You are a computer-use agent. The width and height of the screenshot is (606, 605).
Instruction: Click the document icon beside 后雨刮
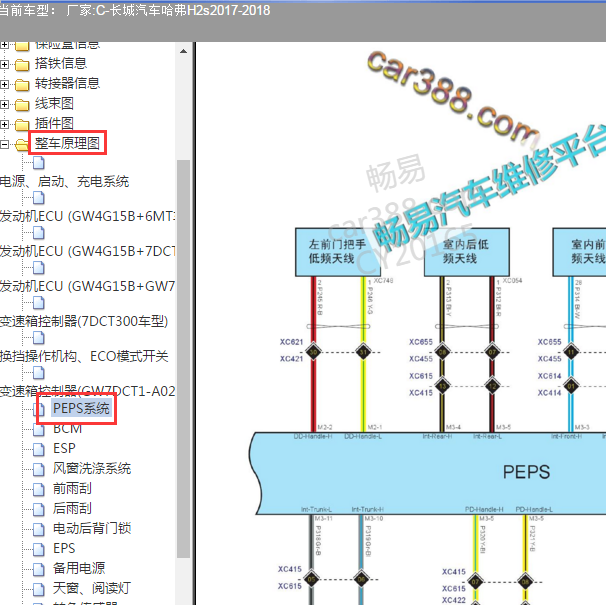click(39, 509)
